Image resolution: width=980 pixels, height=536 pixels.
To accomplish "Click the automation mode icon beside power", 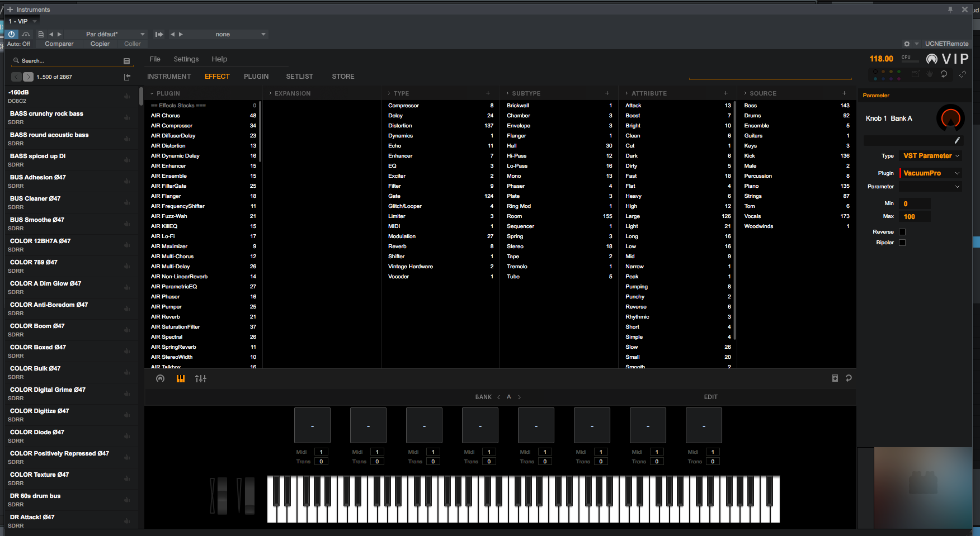I will pyautogui.click(x=26, y=34).
